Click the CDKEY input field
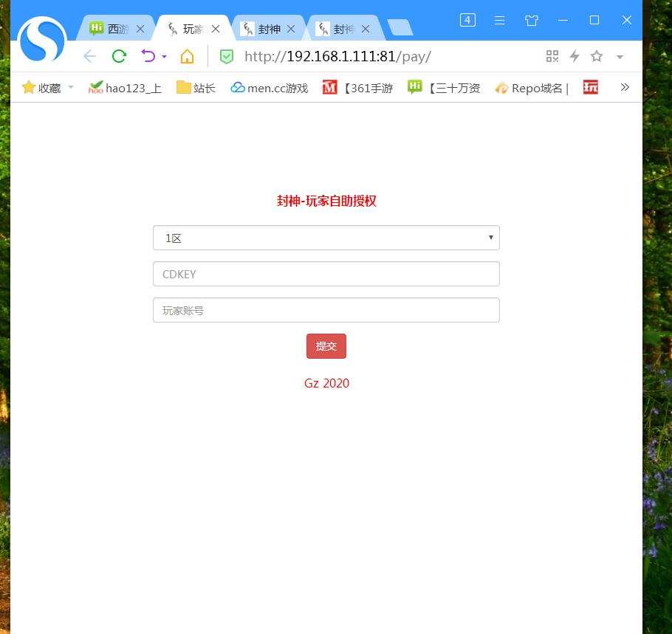Viewport: 672px width, 634px height. click(326, 274)
